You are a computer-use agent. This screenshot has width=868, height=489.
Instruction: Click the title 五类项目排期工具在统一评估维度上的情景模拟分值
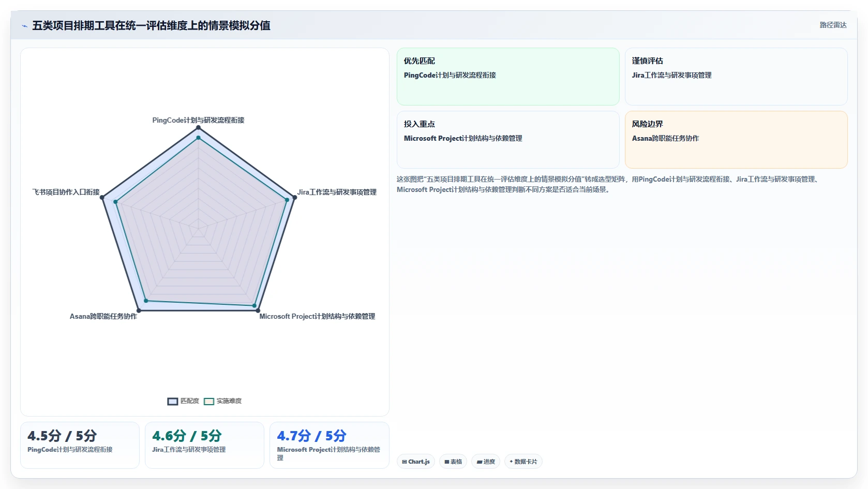coord(151,25)
